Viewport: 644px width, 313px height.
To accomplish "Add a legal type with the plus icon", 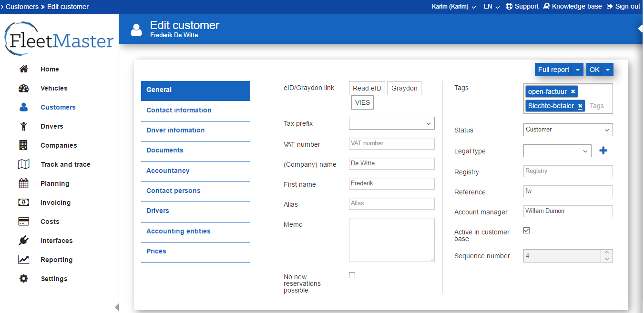I will [x=603, y=151].
